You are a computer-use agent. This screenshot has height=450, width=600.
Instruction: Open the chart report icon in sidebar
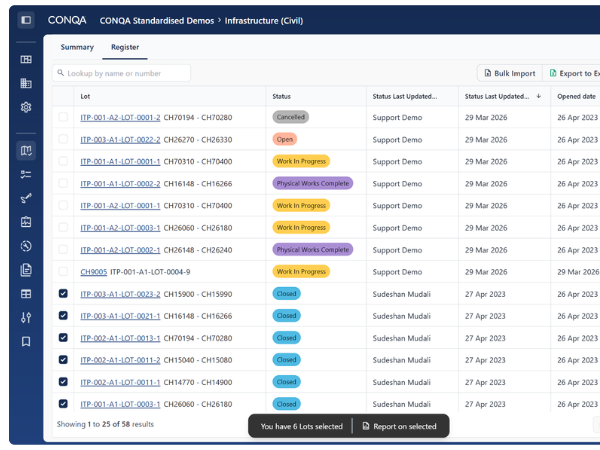pyautogui.click(x=26, y=222)
